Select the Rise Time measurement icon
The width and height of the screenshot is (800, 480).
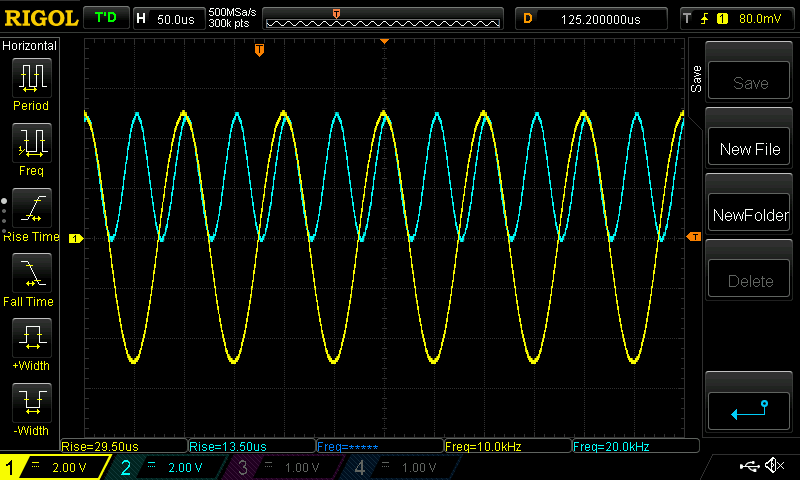click(x=30, y=208)
